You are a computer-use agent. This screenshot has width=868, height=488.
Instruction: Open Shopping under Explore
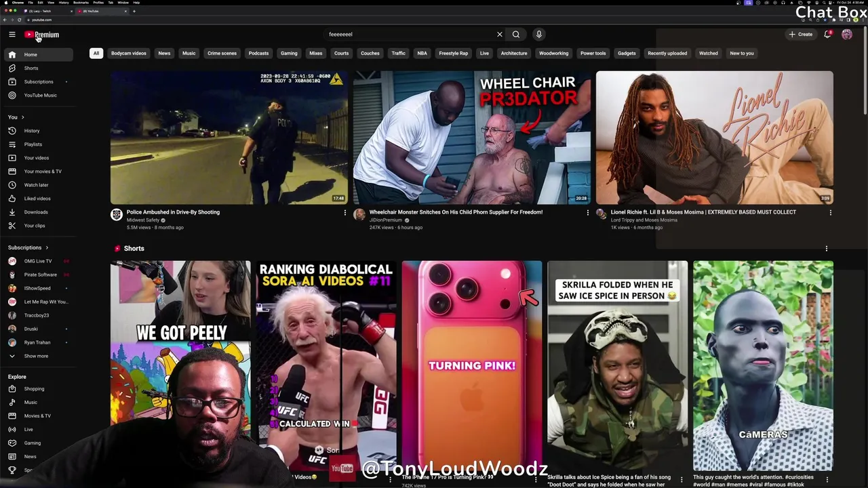37,389
